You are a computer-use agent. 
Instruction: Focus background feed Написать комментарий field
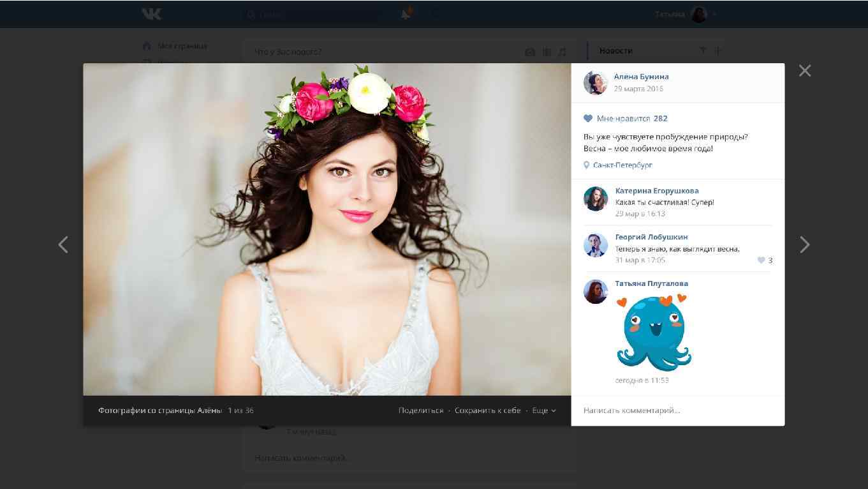click(x=409, y=458)
